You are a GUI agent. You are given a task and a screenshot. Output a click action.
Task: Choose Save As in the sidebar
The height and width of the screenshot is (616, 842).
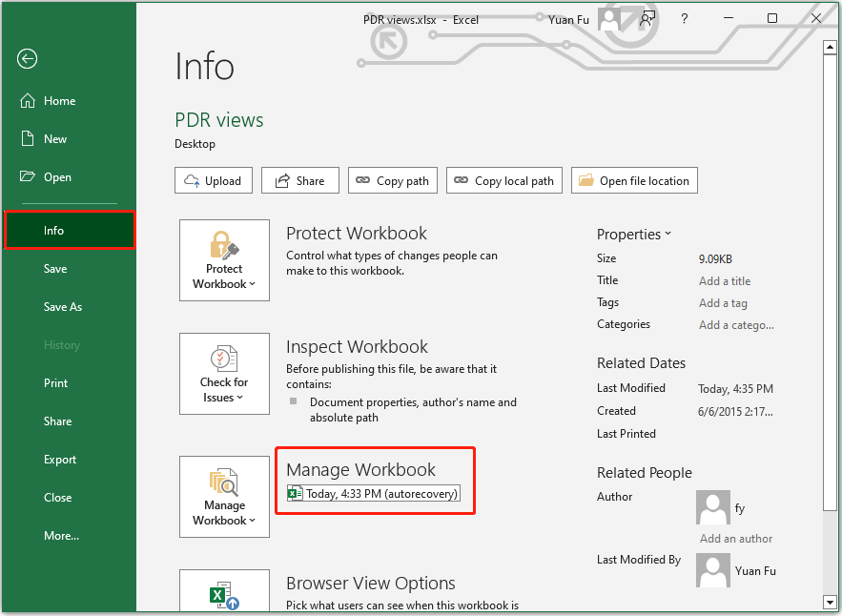click(69, 307)
